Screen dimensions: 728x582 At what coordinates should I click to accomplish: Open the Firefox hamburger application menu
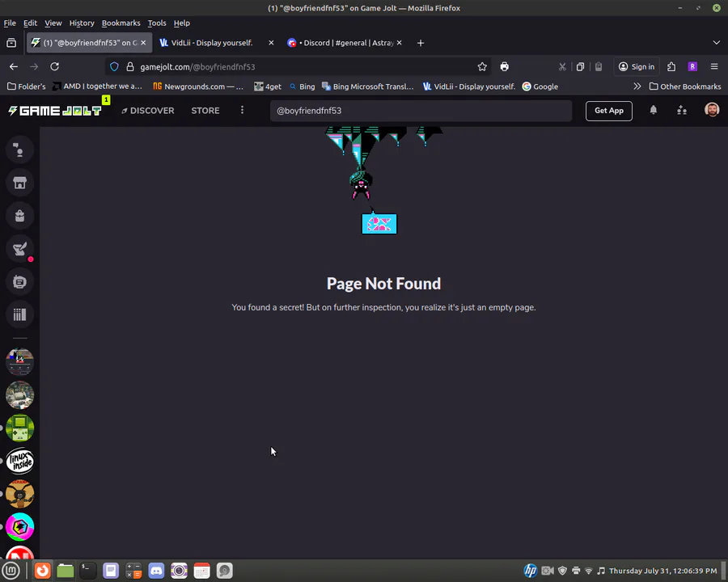point(714,67)
